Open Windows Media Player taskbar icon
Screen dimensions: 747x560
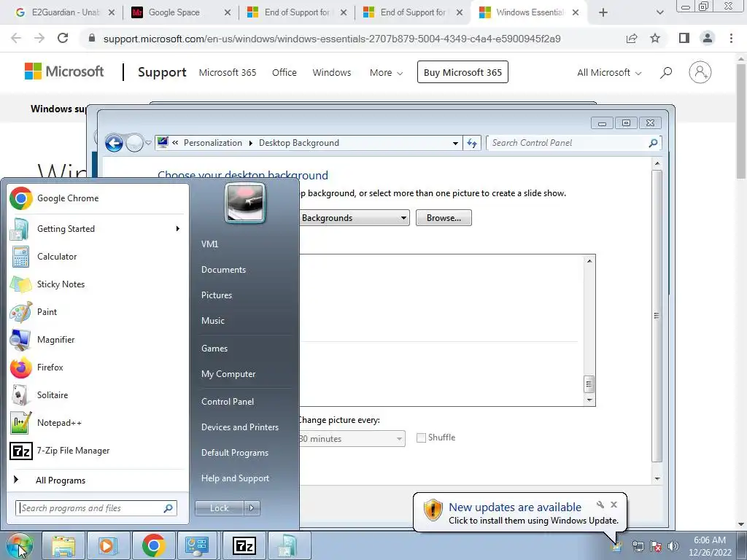[107, 545]
